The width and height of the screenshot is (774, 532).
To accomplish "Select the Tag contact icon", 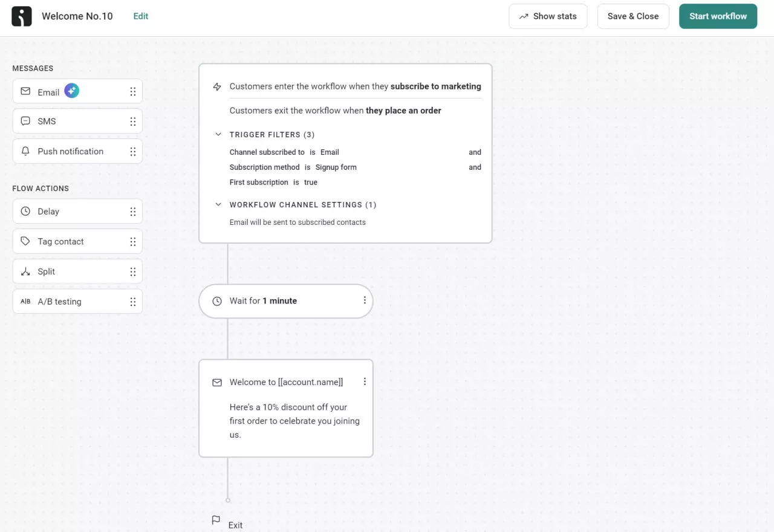I will pyautogui.click(x=25, y=241).
